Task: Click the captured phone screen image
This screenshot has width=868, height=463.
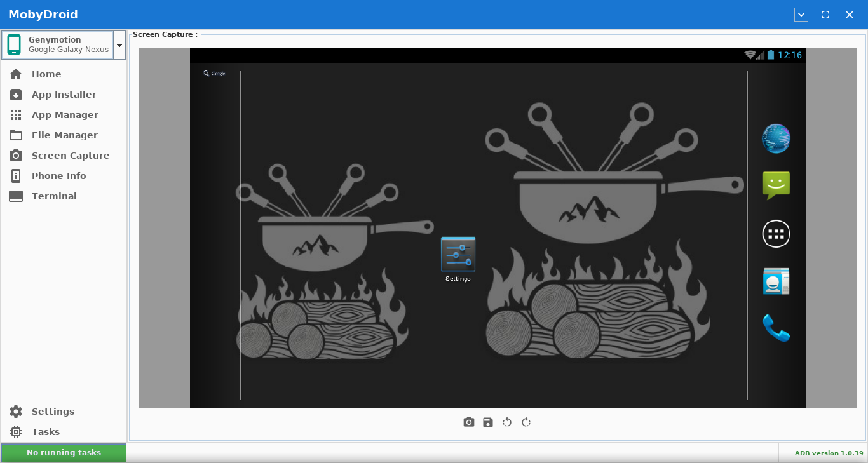Action: (498, 228)
